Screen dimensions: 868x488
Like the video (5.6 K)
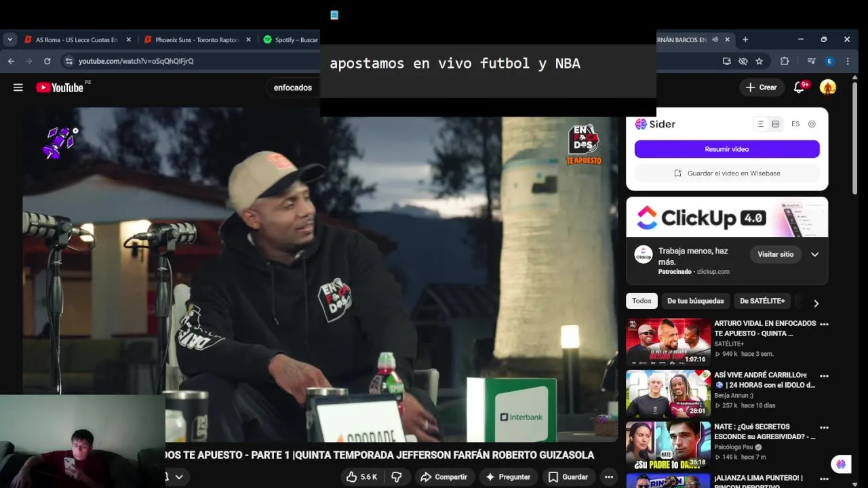361,477
